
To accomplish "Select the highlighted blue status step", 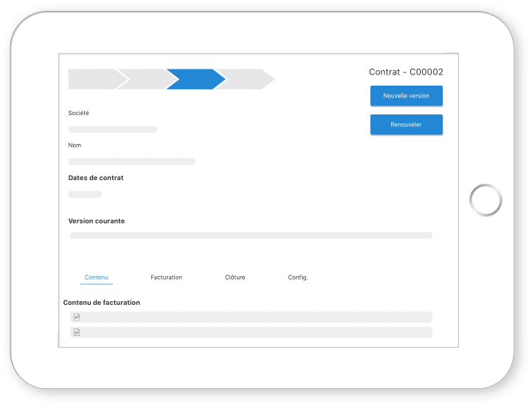I will tap(196, 79).
